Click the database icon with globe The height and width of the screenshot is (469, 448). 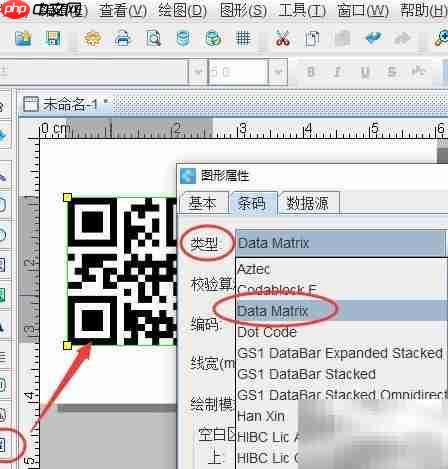[213, 38]
